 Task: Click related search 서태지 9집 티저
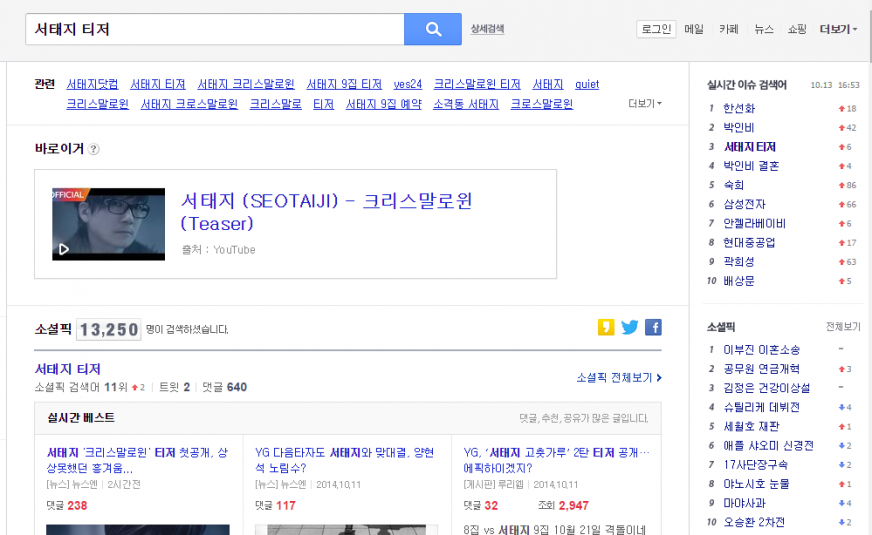pos(344,85)
